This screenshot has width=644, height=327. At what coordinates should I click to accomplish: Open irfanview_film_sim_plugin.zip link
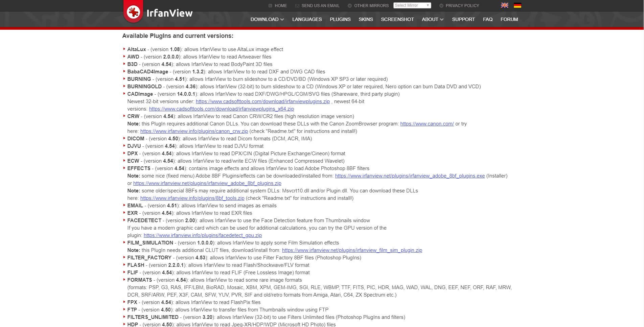point(352,250)
